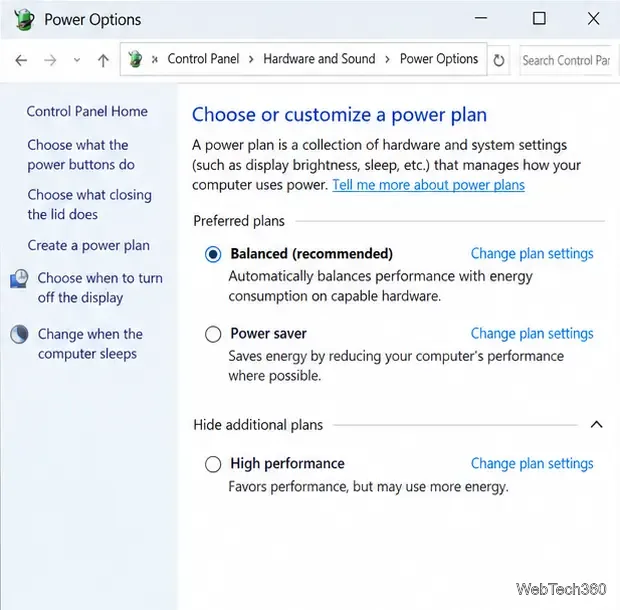Open the recent locations dropdown arrow
The image size is (620, 610).
pyautogui.click(x=77, y=60)
